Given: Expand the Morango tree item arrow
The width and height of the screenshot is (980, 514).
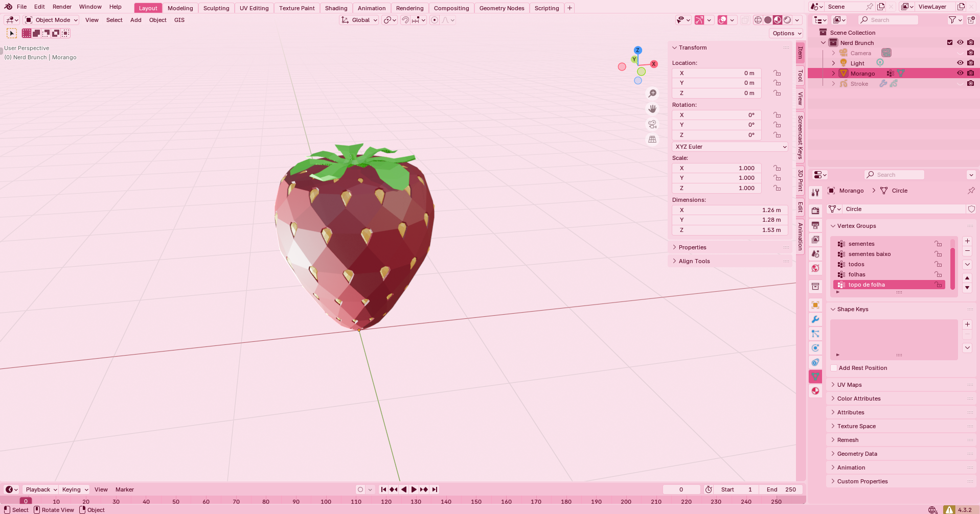Looking at the screenshot, I should pyautogui.click(x=833, y=73).
